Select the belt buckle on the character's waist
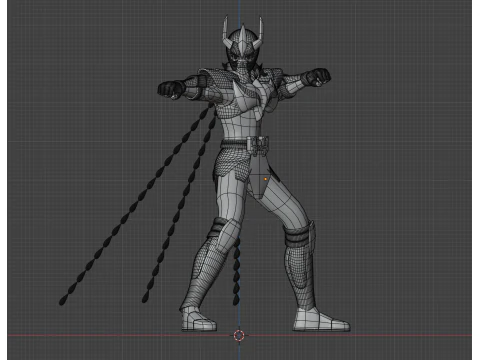Image resolution: width=480 pixels, height=360 pixels. point(258,145)
